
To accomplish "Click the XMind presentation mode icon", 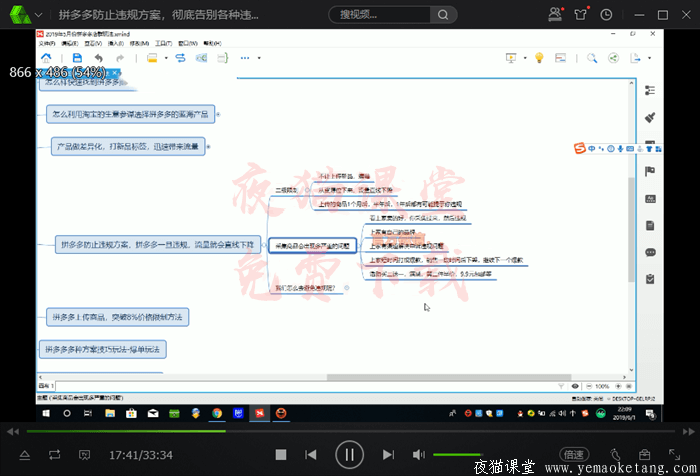I will click(511, 58).
